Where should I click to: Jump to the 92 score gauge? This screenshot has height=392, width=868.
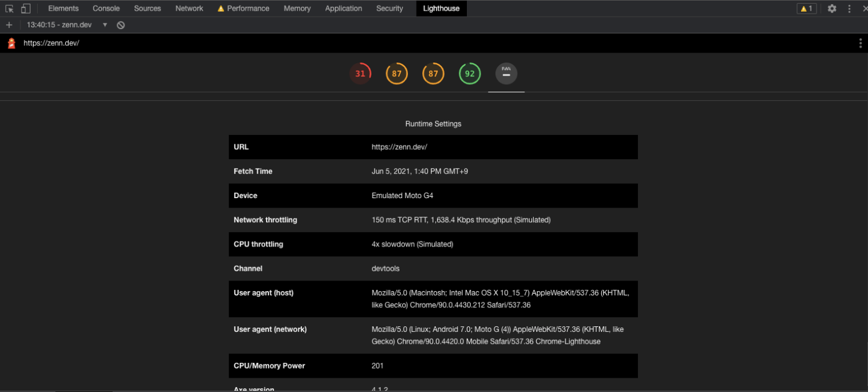pyautogui.click(x=470, y=74)
